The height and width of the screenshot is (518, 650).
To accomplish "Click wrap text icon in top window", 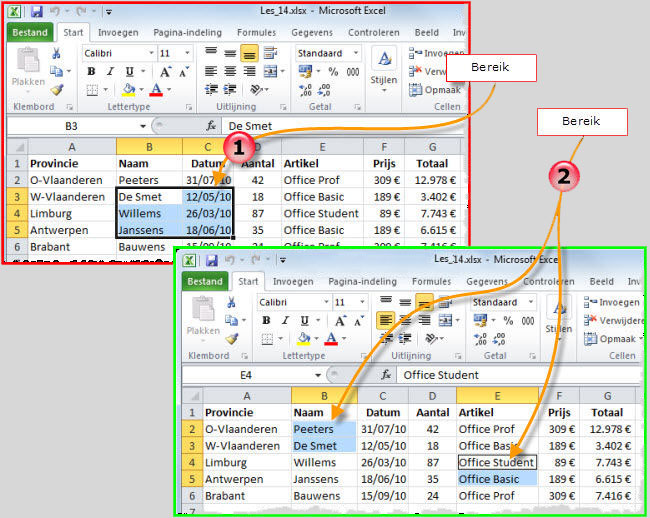I will 270,53.
